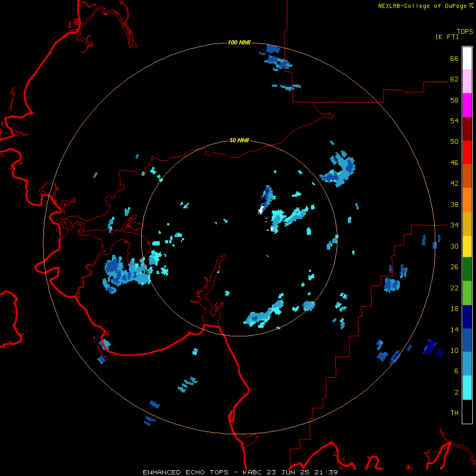This screenshot has height=476, width=476.
Task: Pick the yellow swatch beside label 30
Action: pos(467,246)
